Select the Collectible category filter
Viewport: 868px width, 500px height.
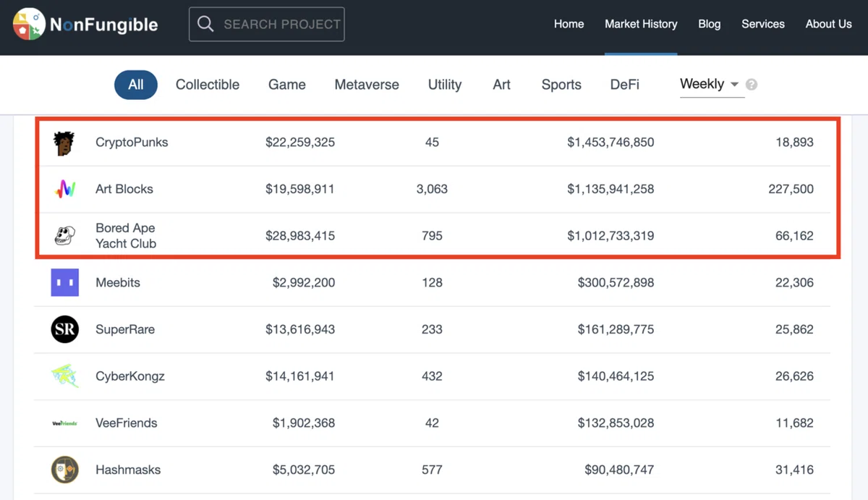click(x=208, y=85)
